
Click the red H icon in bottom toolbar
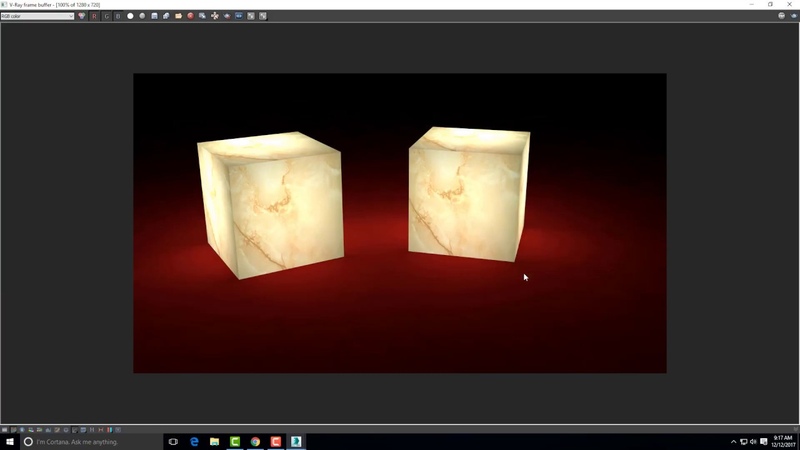coord(101,430)
